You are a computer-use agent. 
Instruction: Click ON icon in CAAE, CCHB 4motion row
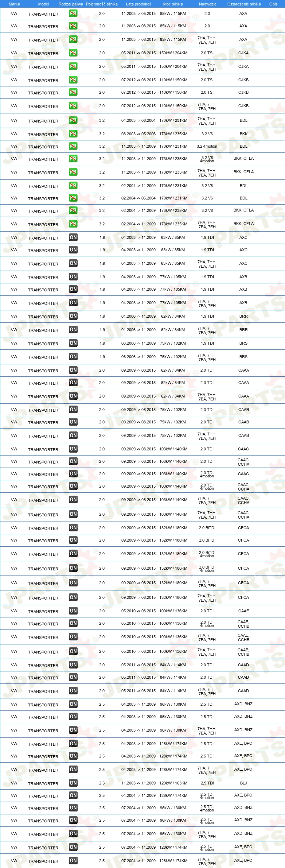(73, 623)
